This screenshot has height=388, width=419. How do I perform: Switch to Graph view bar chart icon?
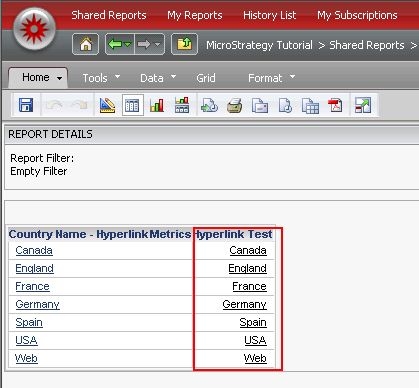click(157, 105)
